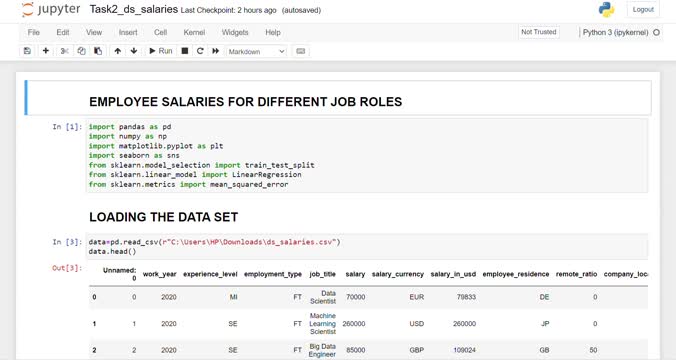
Task: Restart the kernel icon
Action: point(200,51)
